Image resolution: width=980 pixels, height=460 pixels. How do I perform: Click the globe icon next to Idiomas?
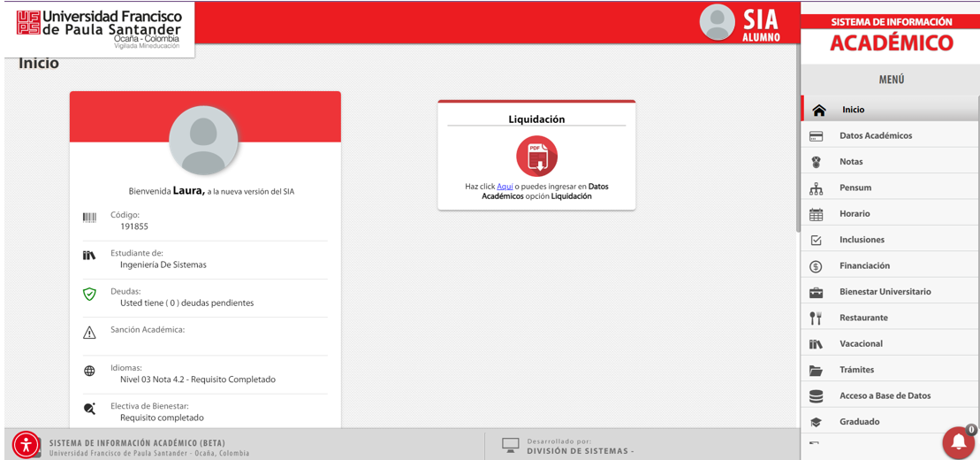click(89, 371)
